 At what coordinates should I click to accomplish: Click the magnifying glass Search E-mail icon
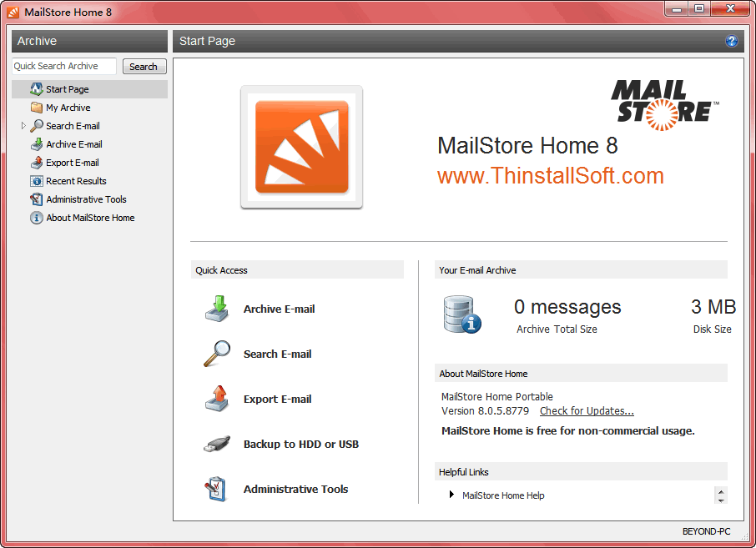click(x=217, y=354)
